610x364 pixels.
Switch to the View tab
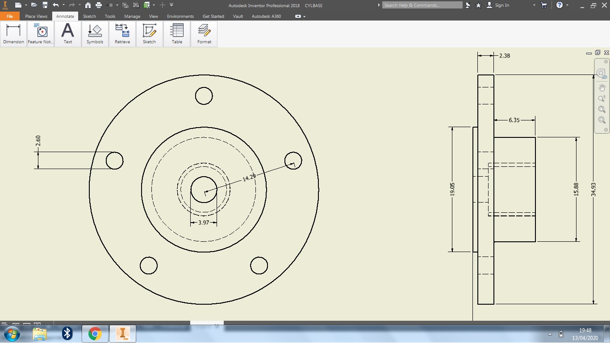[154, 16]
